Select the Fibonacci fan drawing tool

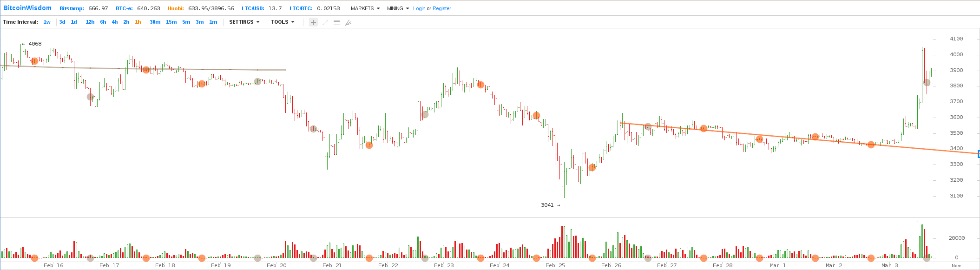click(348, 22)
